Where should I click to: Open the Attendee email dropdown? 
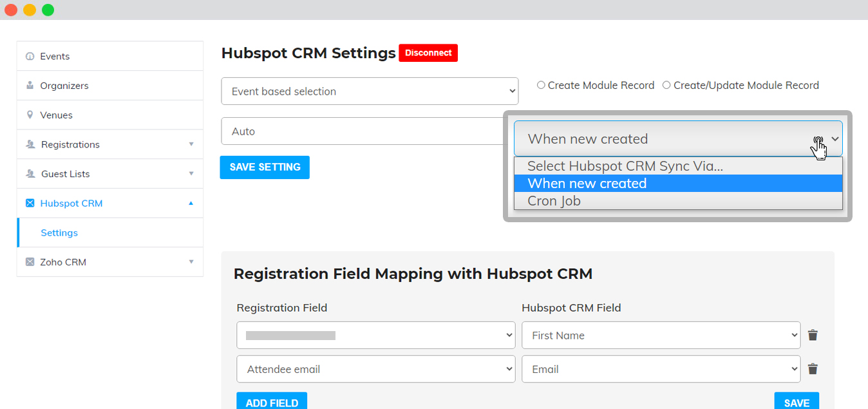[376, 369]
